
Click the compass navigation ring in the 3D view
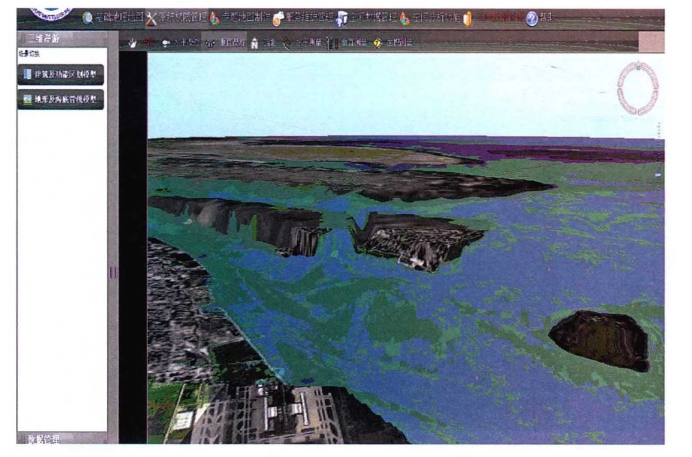click(638, 89)
